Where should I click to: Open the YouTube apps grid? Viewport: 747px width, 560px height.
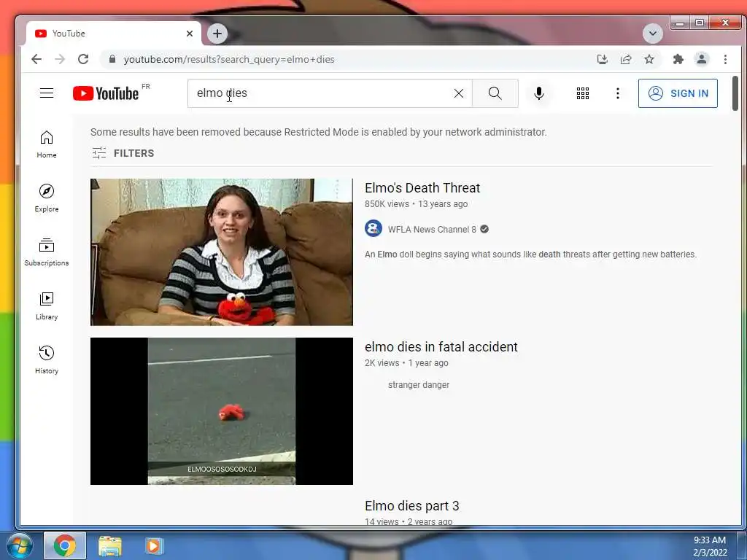tap(583, 93)
